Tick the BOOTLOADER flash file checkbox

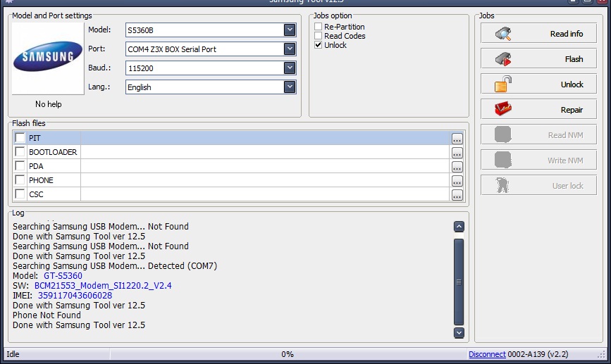20,152
